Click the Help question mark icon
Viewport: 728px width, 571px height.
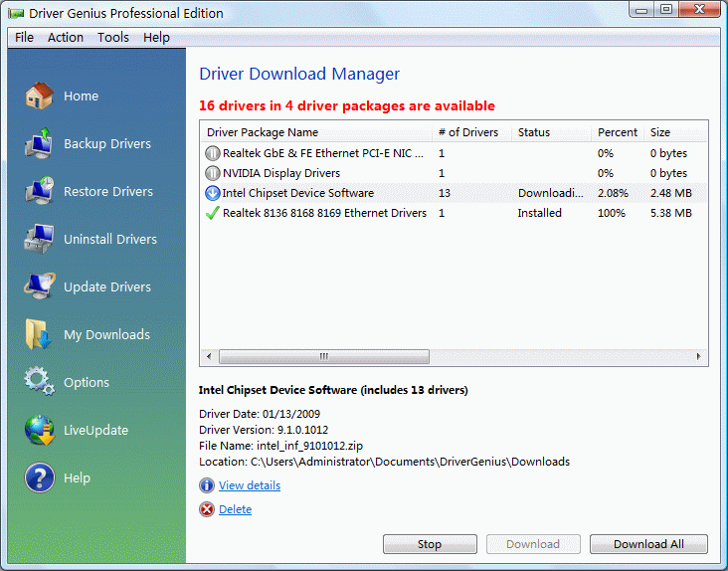[x=39, y=477]
